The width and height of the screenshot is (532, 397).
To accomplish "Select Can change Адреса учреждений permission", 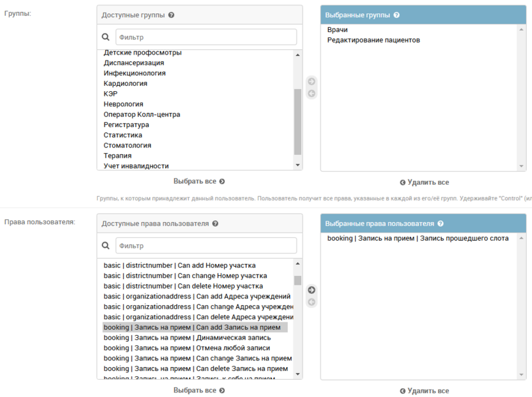I will pyautogui.click(x=198, y=307).
